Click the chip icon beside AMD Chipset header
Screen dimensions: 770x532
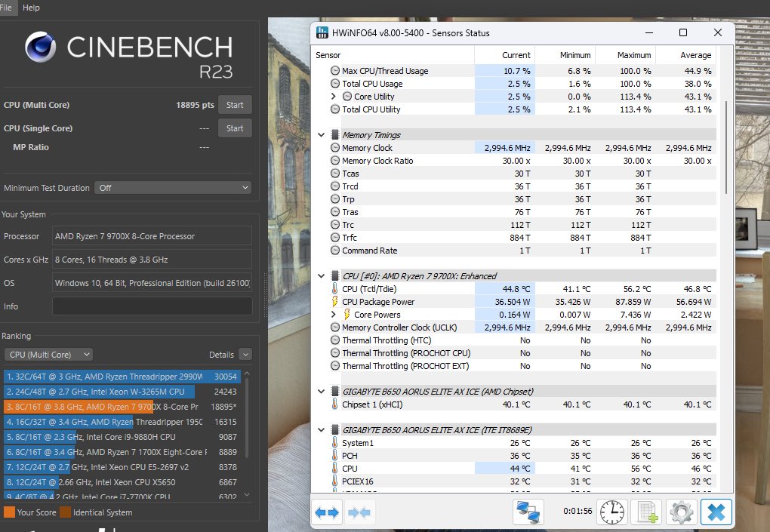click(335, 391)
